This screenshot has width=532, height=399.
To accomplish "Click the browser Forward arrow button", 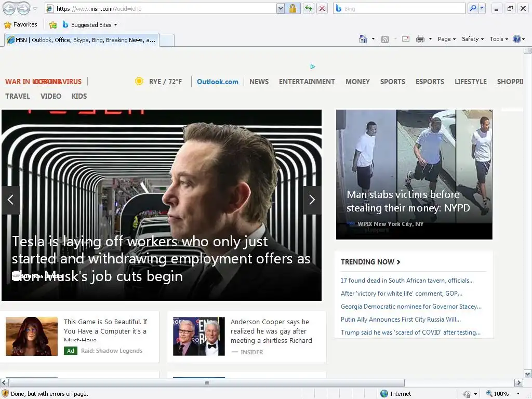I will click(23, 9).
